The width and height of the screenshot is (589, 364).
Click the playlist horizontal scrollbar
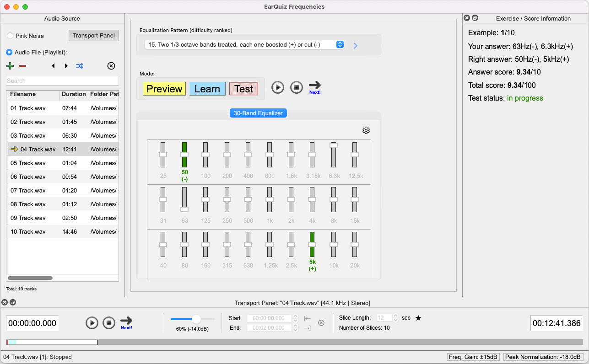tap(30, 278)
